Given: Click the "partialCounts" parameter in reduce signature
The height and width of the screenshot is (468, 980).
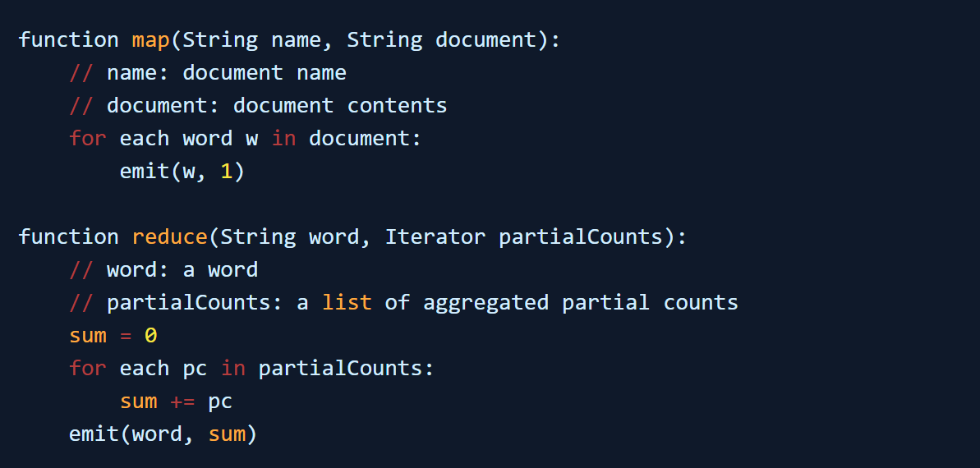Looking at the screenshot, I should pos(580,236).
